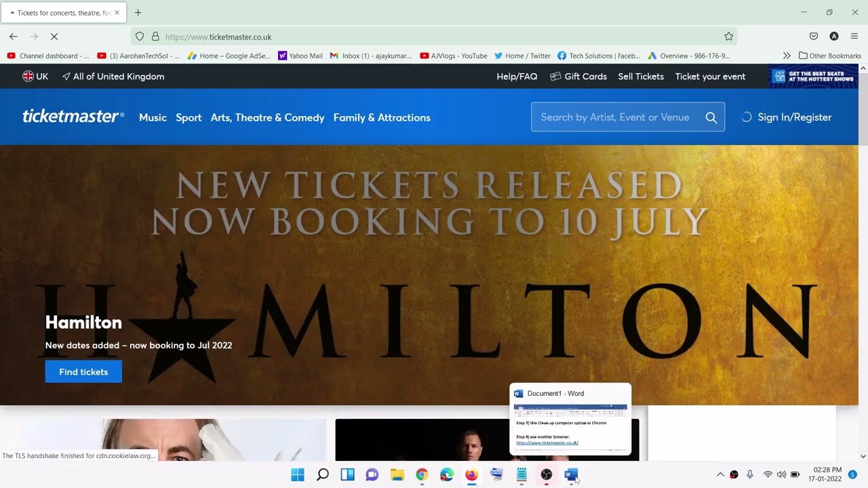Click the Get the Best Seats banner

pyautogui.click(x=813, y=76)
